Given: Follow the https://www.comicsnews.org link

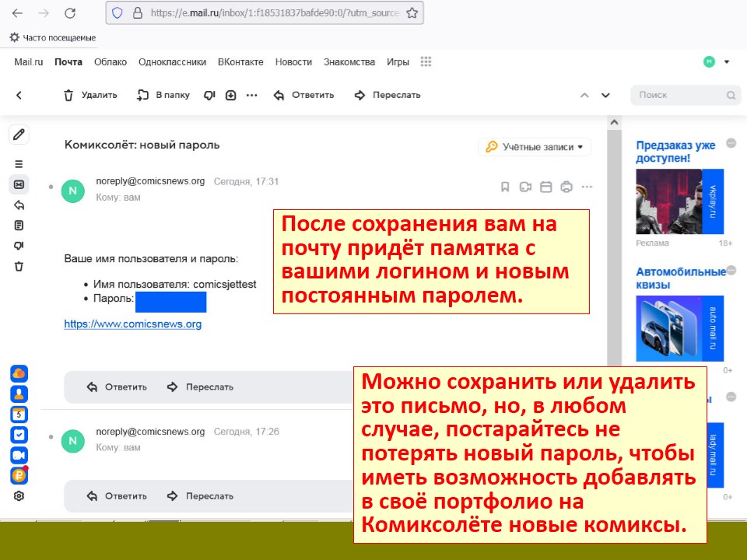Looking at the screenshot, I should pos(133,324).
